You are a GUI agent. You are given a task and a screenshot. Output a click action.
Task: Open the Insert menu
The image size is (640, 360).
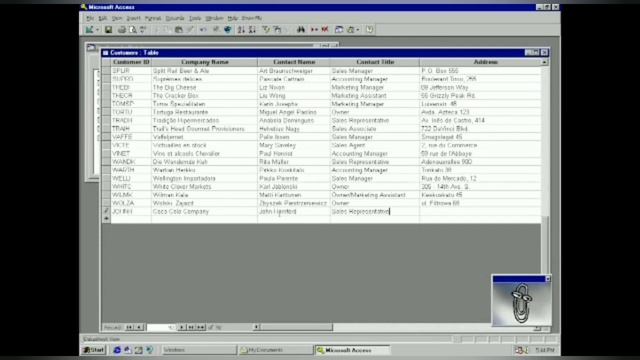[x=133, y=18]
